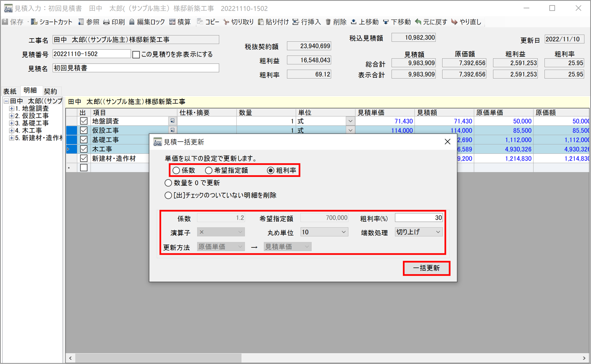Click the 元に戻す undo icon
Screen dimensions: 591x364
tap(418, 22)
